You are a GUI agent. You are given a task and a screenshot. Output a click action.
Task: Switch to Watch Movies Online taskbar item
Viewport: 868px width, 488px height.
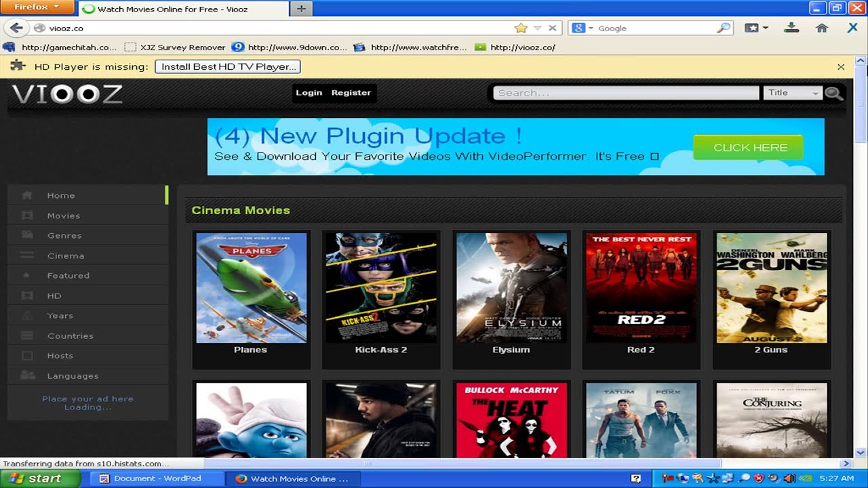tap(292, 479)
